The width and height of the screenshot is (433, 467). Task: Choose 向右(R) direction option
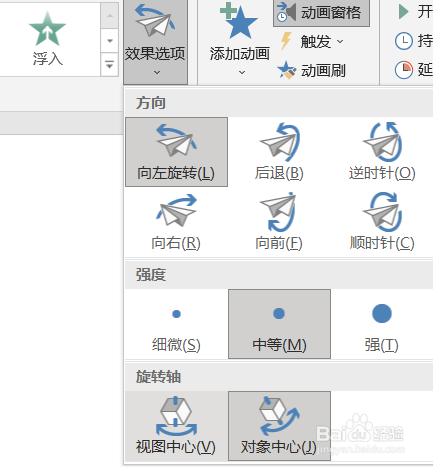point(176,222)
